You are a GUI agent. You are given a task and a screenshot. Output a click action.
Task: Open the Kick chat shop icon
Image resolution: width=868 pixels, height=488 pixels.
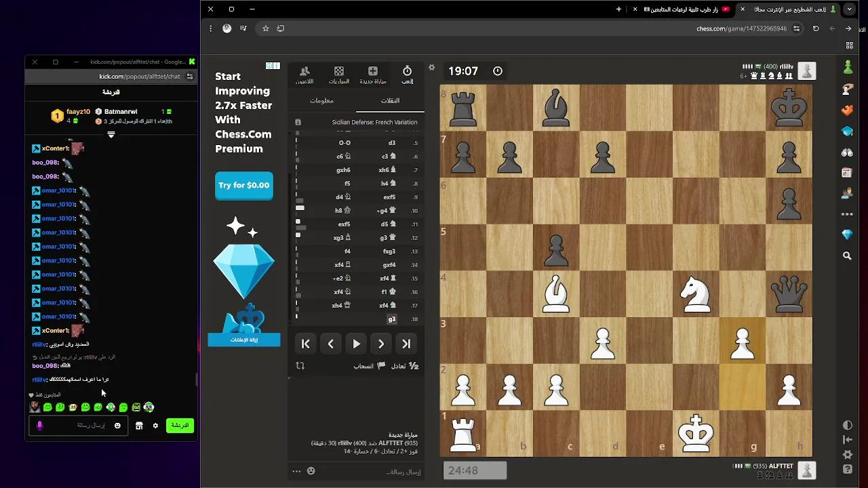tap(139, 426)
